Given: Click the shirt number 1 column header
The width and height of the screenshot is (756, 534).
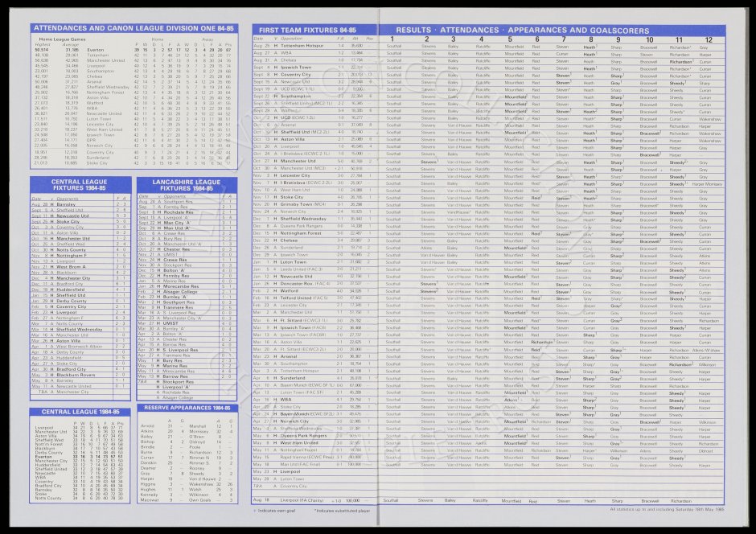Looking at the screenshot, I should tap(392, 39).
